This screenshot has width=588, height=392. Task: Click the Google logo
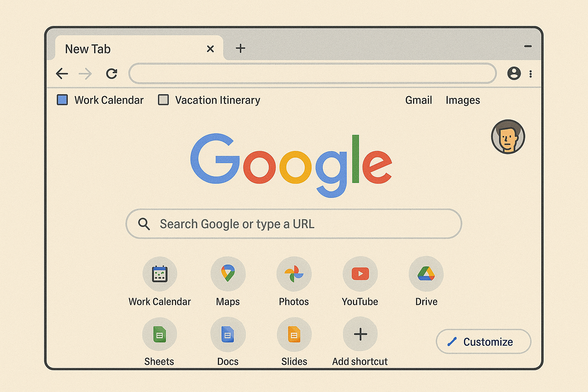(291, 165)
